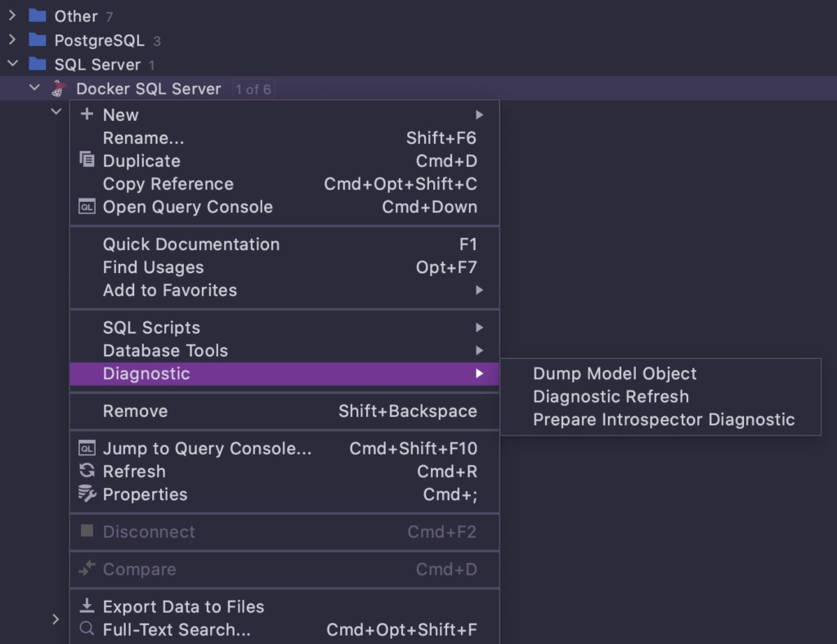The image size is (837, 644).
Task: Choose Rename... from the context menu
Action: click(284, 138)
